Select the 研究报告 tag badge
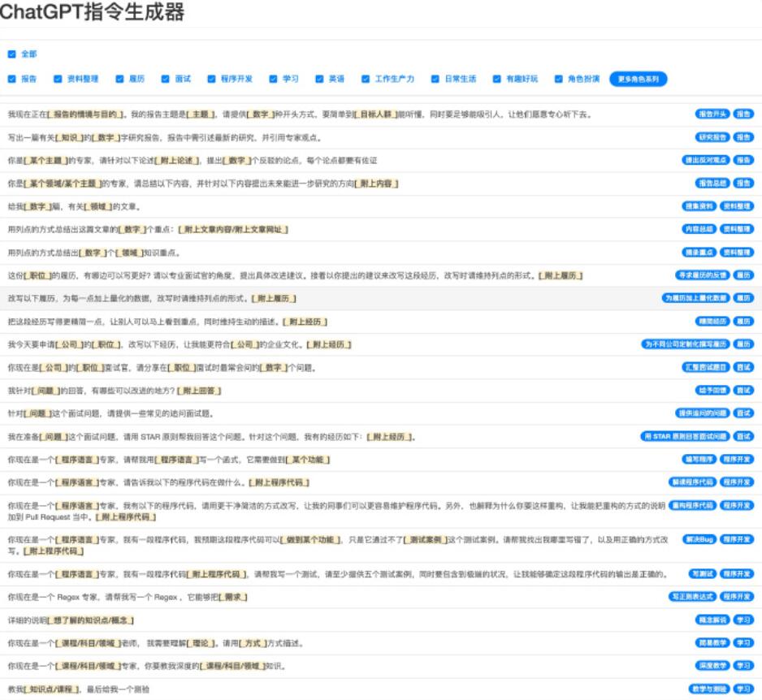The width and height of the screenshot is (762, 700). coord(712,137)
